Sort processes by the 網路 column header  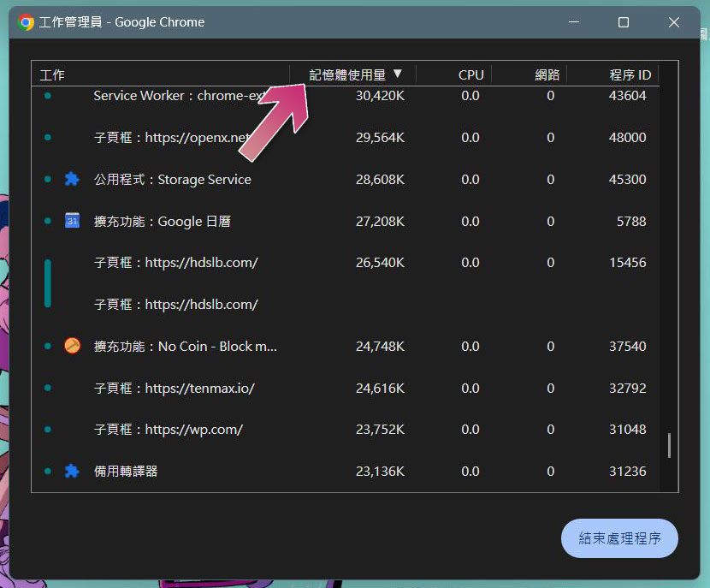pyautogui.click(x=547, y=74)
